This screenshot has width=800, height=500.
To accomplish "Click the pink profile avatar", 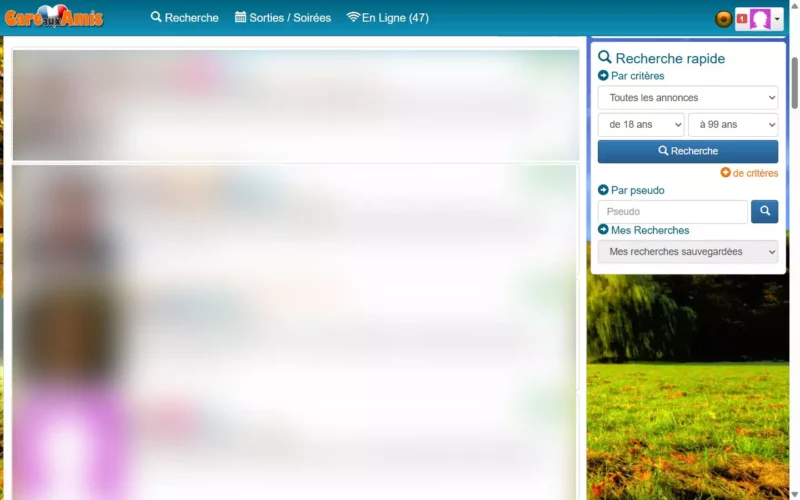I will (x=760, y=19).
